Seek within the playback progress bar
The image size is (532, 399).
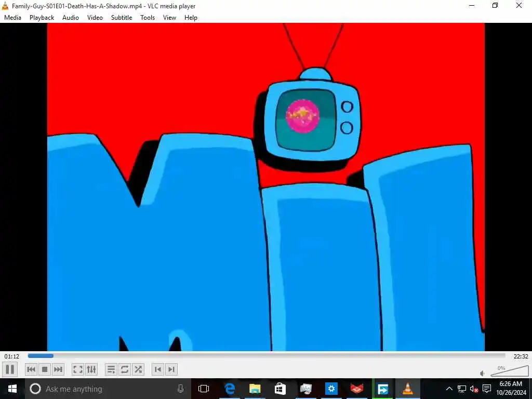(267, 356)
